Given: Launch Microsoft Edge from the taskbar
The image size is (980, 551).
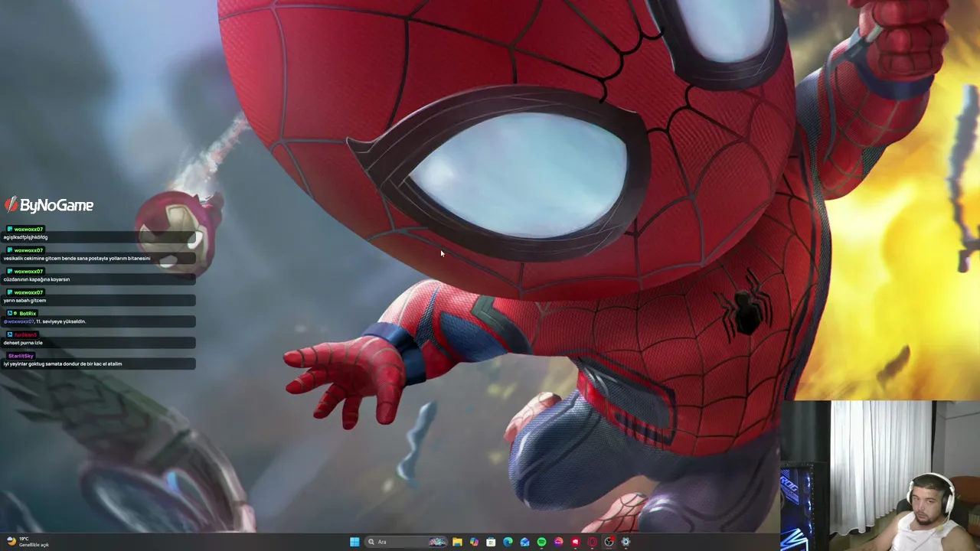Looking at the screenshot, I should (x=508, y=542).
